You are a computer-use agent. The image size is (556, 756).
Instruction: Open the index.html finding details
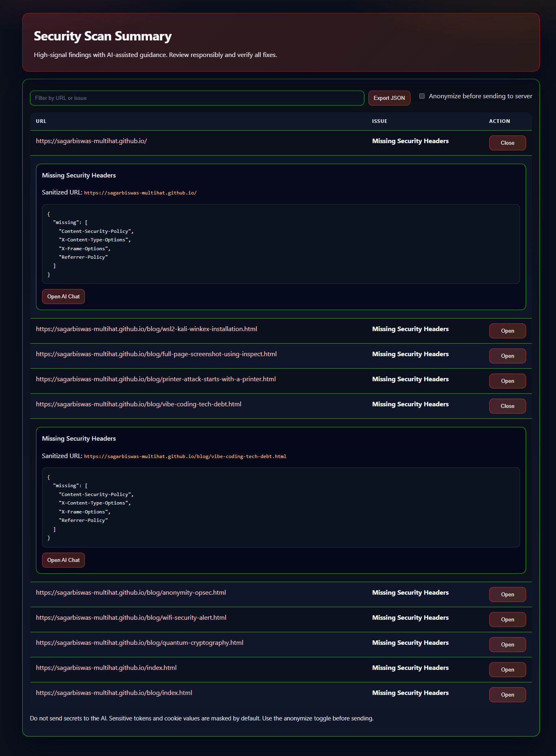507,669
